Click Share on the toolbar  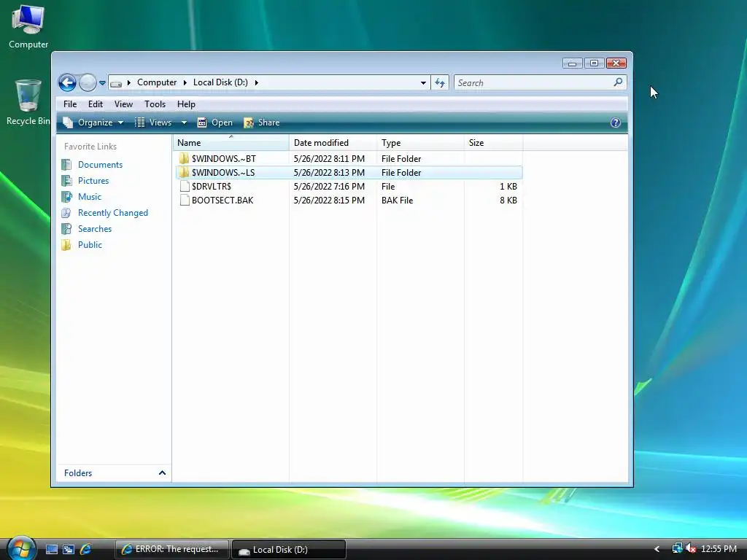[x=262, y=122]
